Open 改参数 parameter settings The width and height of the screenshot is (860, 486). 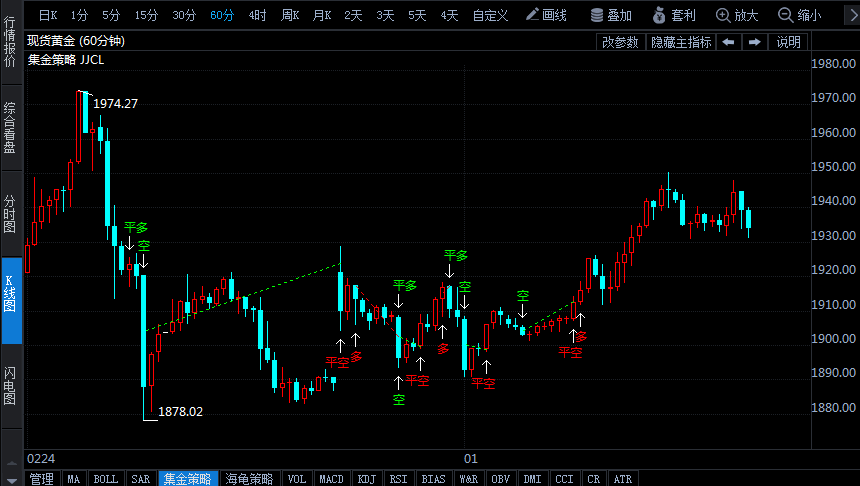tap(620, 42)
